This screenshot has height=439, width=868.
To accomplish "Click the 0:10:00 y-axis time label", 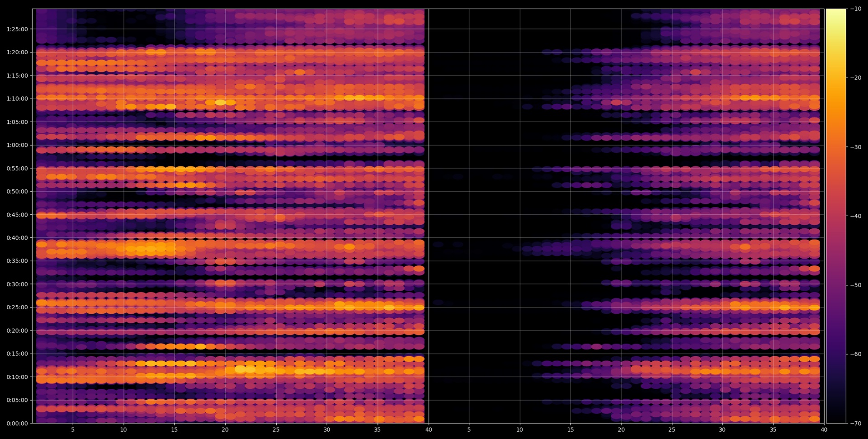I will click(x=17, y=377).
